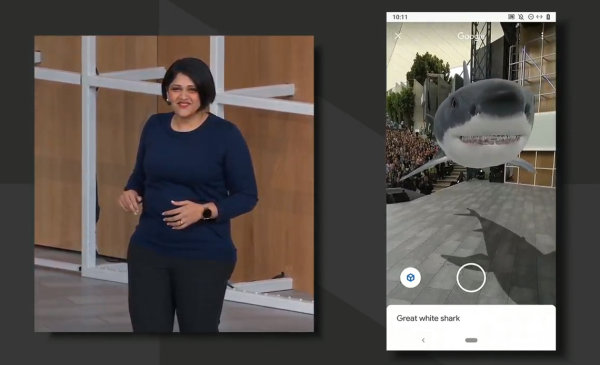Tap the 3D shark model's face
The width and height of the screenshot is (600, 365).
(485, 122)
